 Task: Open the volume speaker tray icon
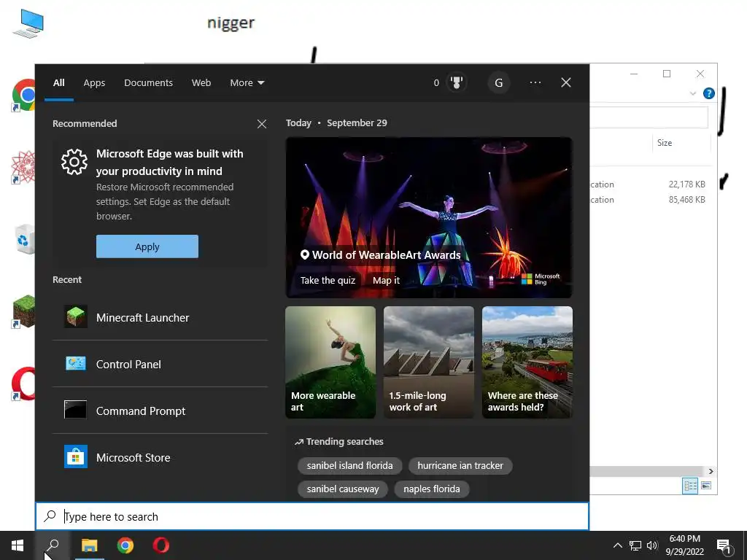coord(652,545)
